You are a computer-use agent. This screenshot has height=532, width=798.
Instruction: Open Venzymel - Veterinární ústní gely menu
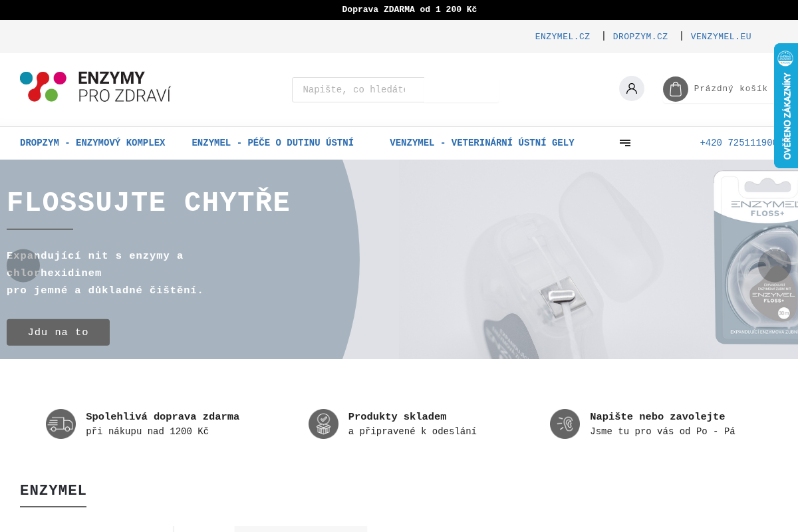(482, 143)
